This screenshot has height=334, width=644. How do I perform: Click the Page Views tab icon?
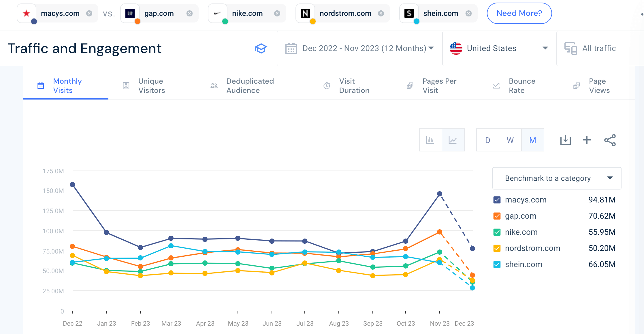(577, 86)
